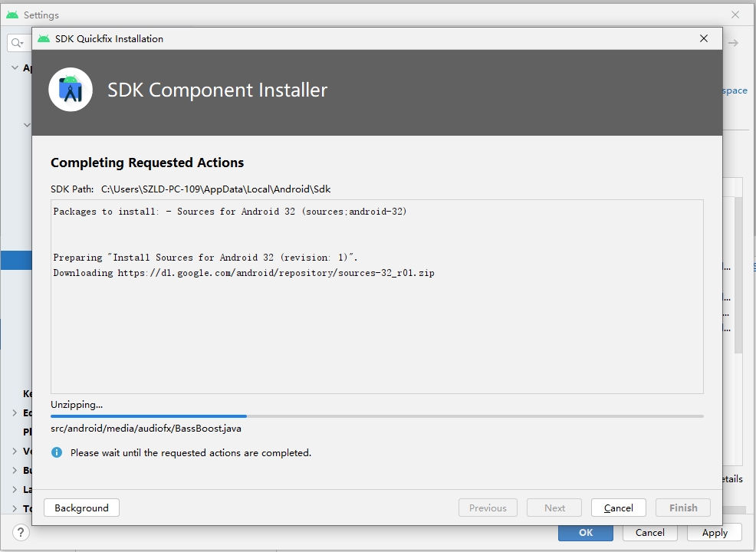Click Apply in the Settings window
Screen dimensions: 756x552
[x=715, y=533]
